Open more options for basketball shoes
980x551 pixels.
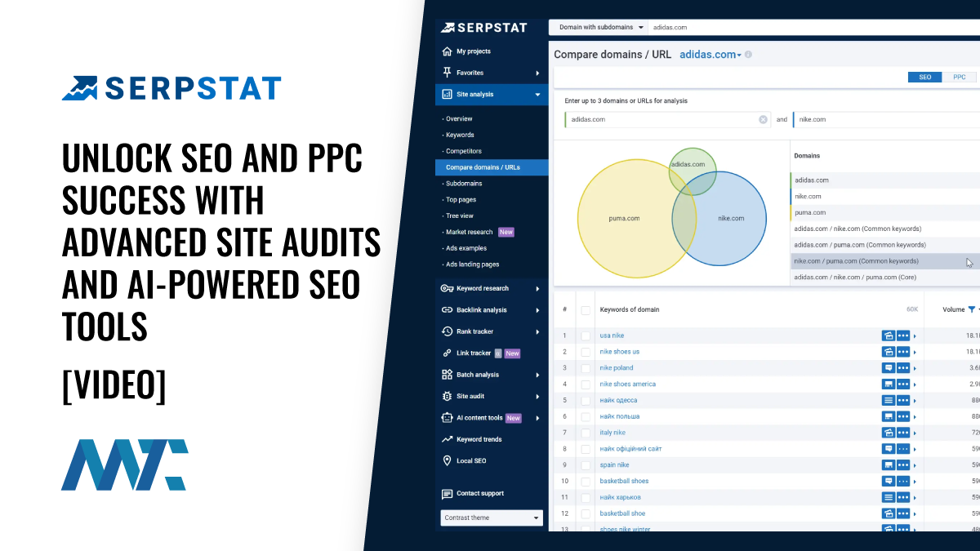click(x=902, y=482)
